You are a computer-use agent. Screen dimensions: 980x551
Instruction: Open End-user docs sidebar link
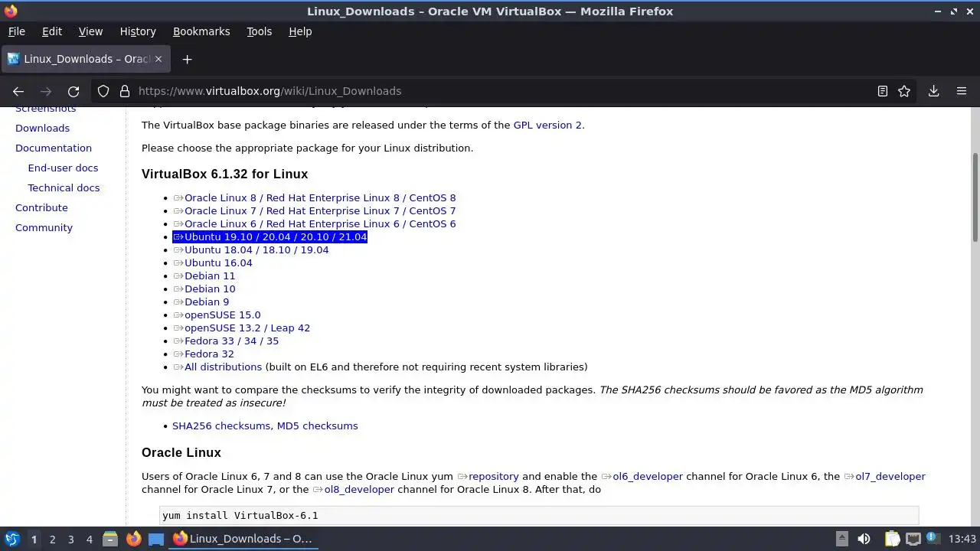(63, 168)
